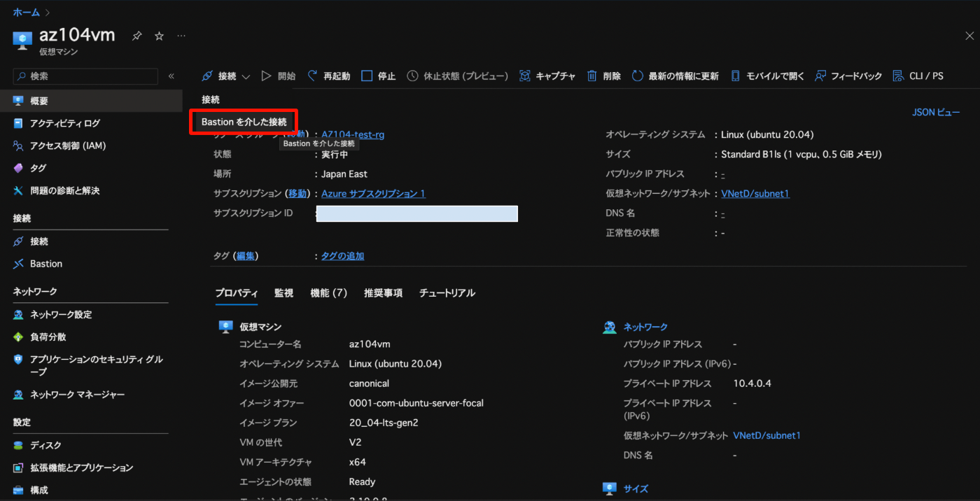The image size is (980, 501).
Task: Open the CLI / PS item
Action: 918,76
